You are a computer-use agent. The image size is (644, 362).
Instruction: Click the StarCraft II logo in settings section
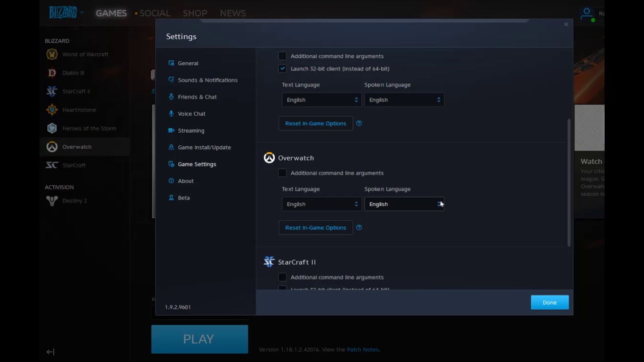269,262
